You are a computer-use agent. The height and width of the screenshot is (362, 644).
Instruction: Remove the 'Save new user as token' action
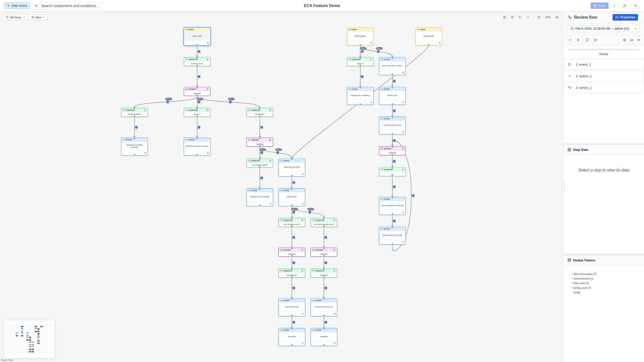click(403, 73)
